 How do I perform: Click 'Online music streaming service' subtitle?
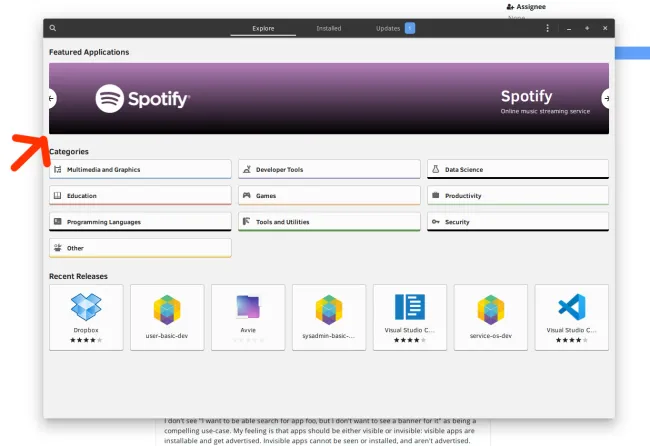pyautogui.click(x=545, y=111)
